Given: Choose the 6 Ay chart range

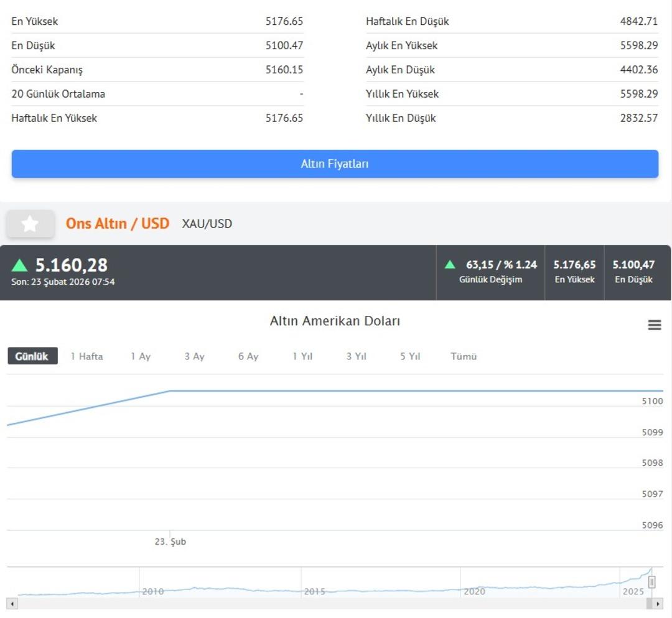Looking at the screenshot, I should pyautogui.click(x=248, y=356).
